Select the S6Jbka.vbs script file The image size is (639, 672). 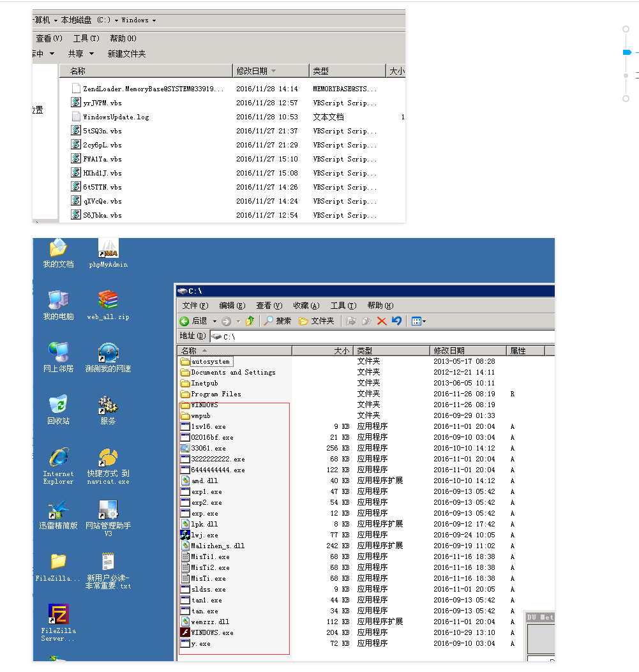tap(96, 214)
